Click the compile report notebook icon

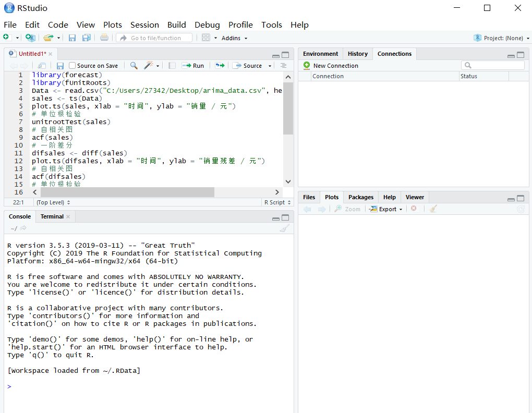[172, 66]
